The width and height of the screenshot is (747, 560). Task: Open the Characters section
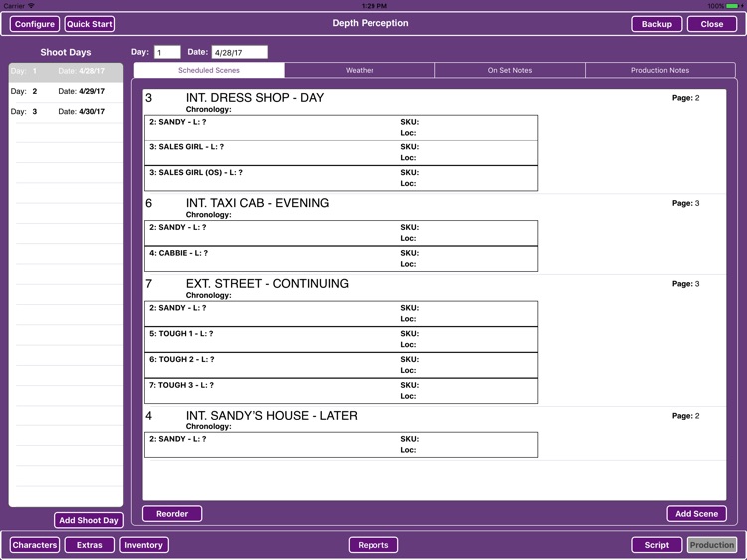(35, 545)
